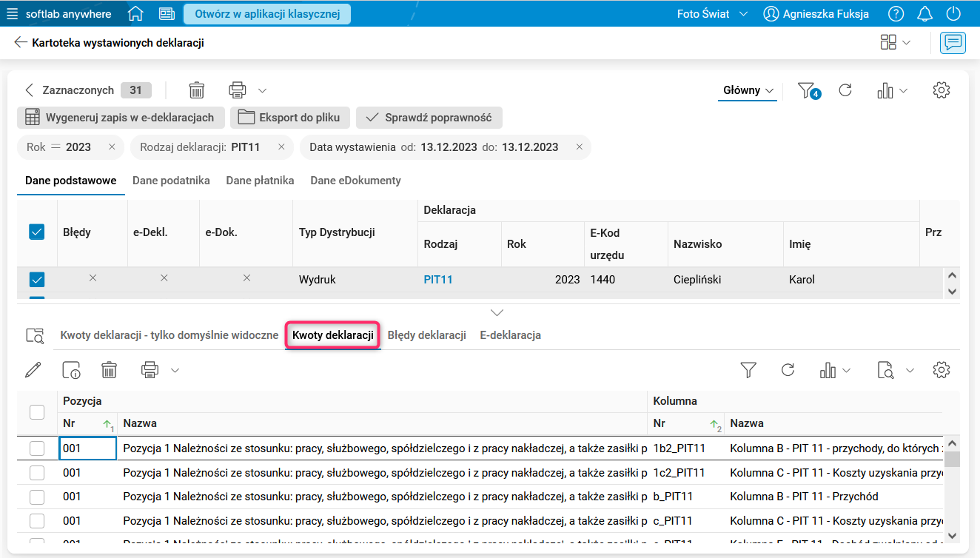Open the hamburger main menu

tap(12, 14)
